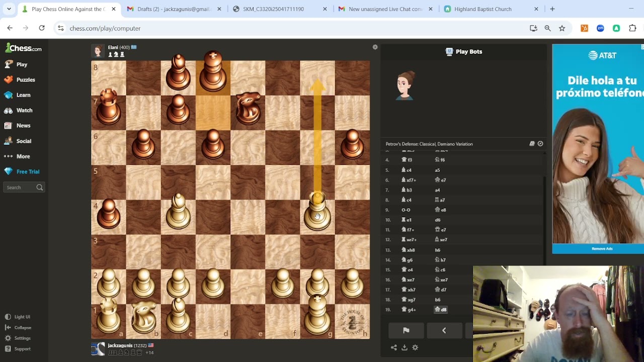
Task: Open the opening book icon
Action: tap(532, 144)
